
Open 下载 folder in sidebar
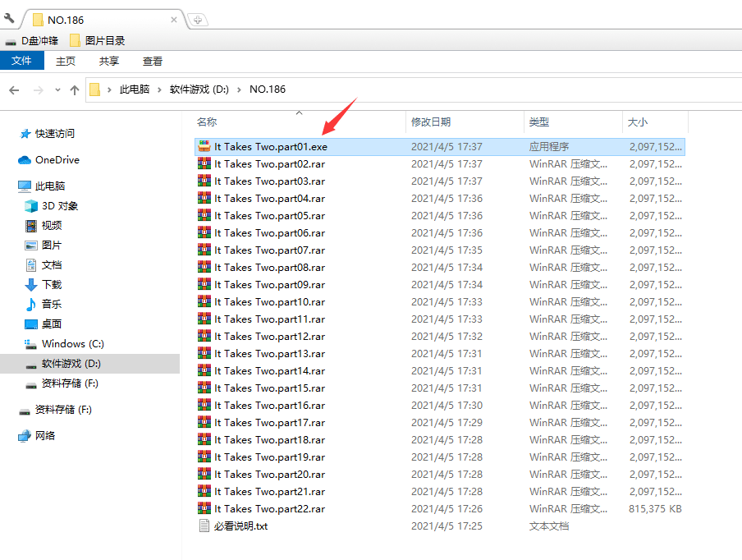pyautogui.click(x=52, y=284)
